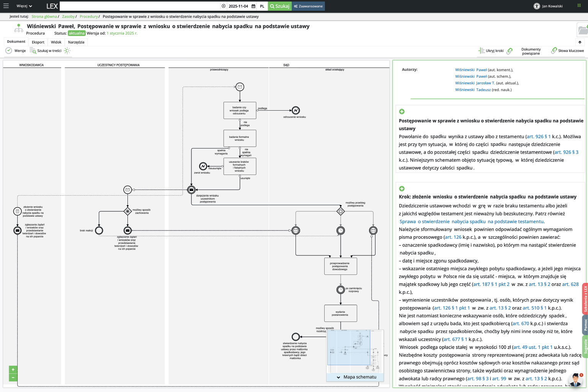Click the calendar icon next to date
Viewport: 588px width, 392px height.
pyautogui.click(x=253, y=6)
